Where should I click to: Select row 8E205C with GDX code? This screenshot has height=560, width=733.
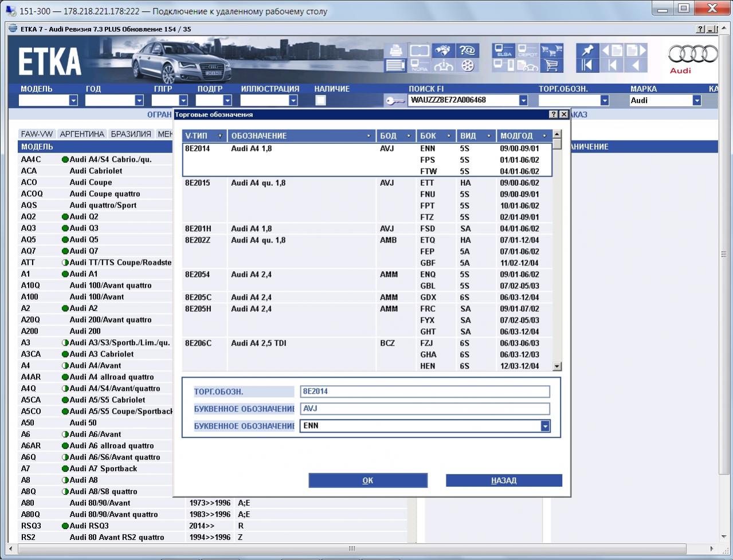pos(367,297)
